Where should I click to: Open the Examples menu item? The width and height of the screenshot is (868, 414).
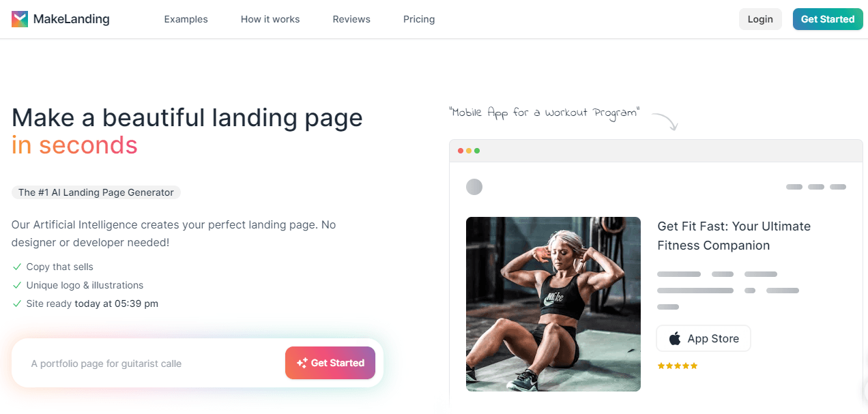pos(186,19)
